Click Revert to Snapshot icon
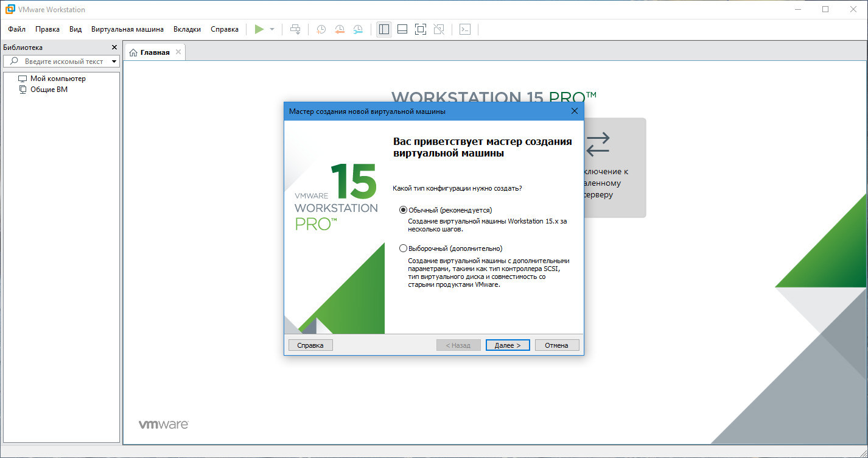Viewport: 868px width, 458px height. tap(340, 29)
